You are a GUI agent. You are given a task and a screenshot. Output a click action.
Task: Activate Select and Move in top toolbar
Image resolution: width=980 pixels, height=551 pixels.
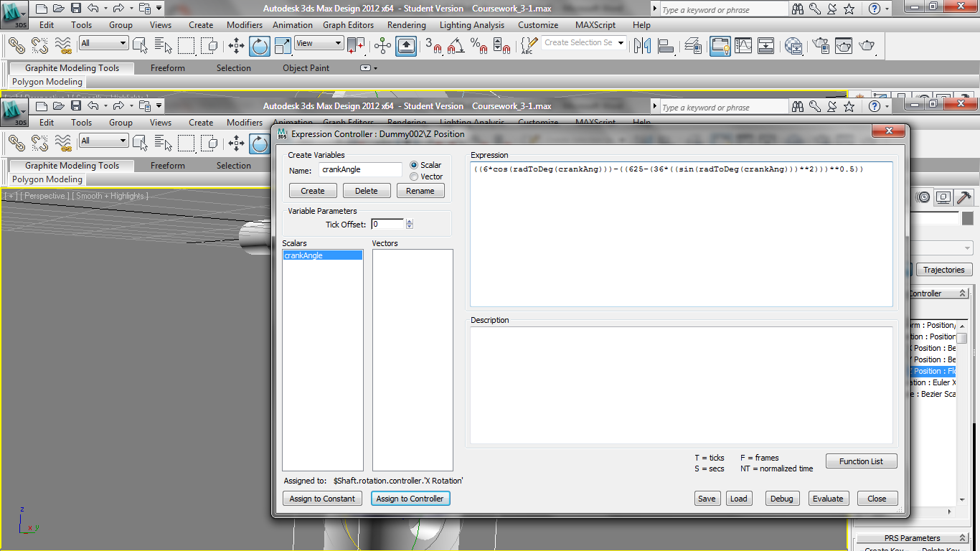(x=236, y=46)
